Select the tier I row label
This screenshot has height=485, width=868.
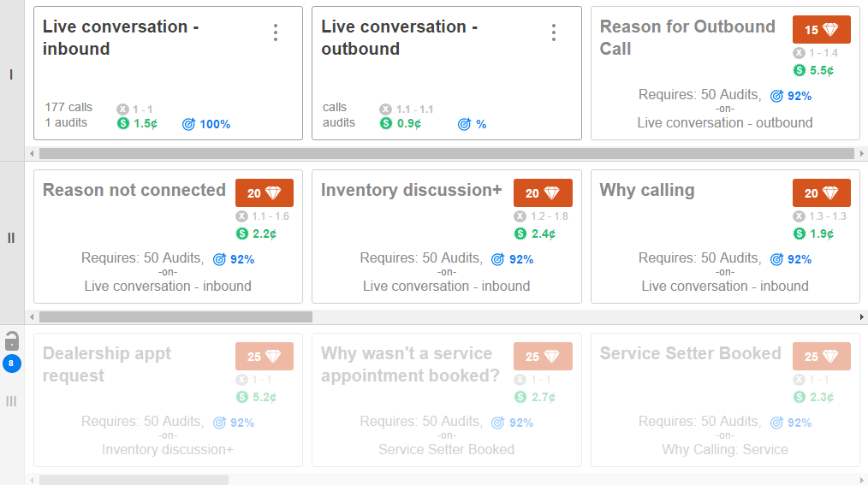[x=11, y=75]
